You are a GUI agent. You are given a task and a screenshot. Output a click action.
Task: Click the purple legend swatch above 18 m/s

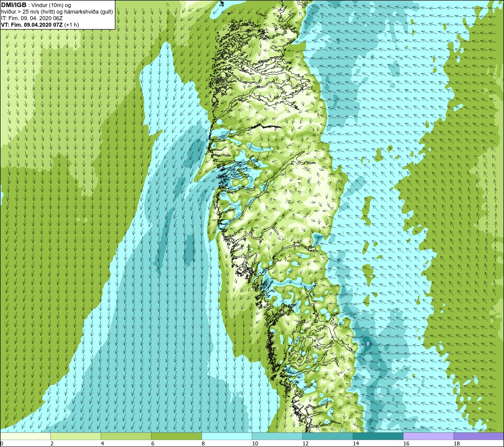(479, 436)
